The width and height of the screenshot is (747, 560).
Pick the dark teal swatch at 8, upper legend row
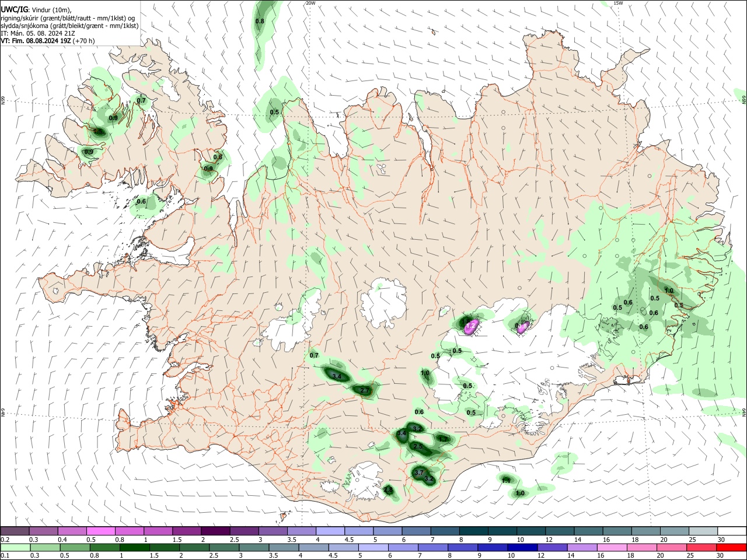click(x=473, y=530)
